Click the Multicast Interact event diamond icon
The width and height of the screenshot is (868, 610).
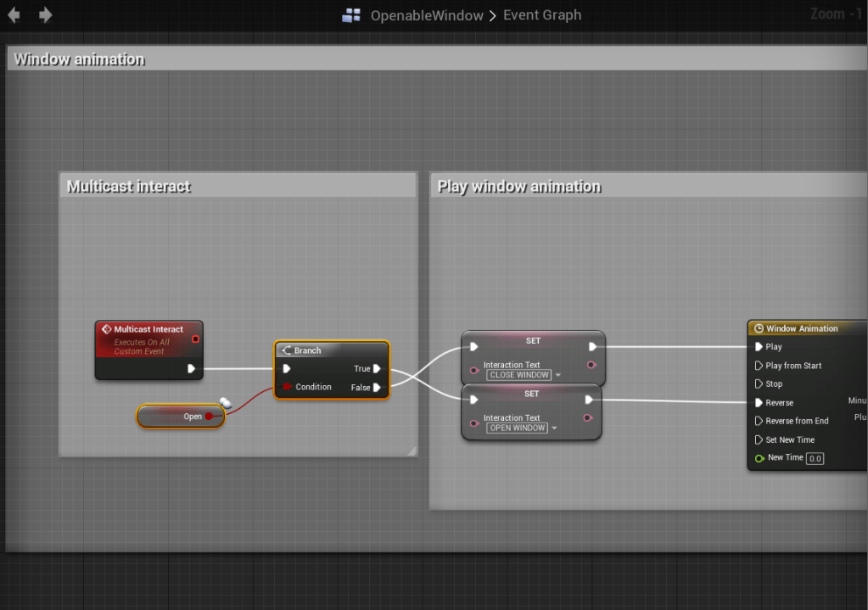click(x=106, y=329)
